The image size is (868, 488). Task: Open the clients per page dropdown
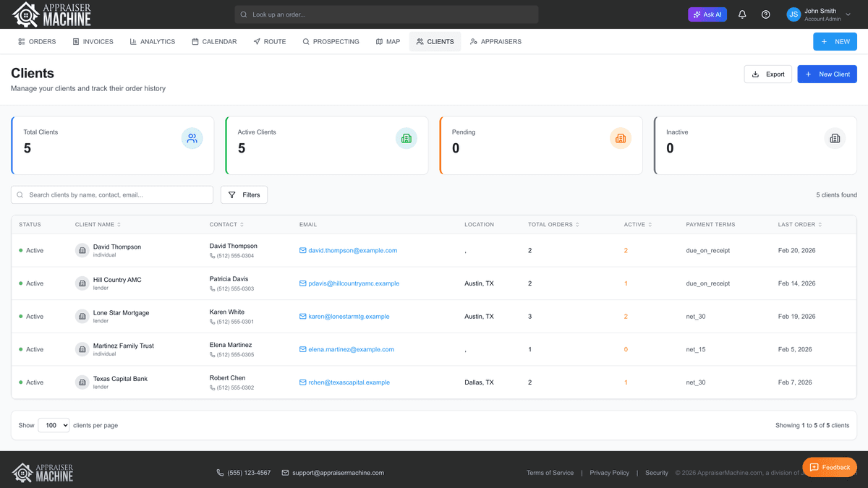[54, 425]
